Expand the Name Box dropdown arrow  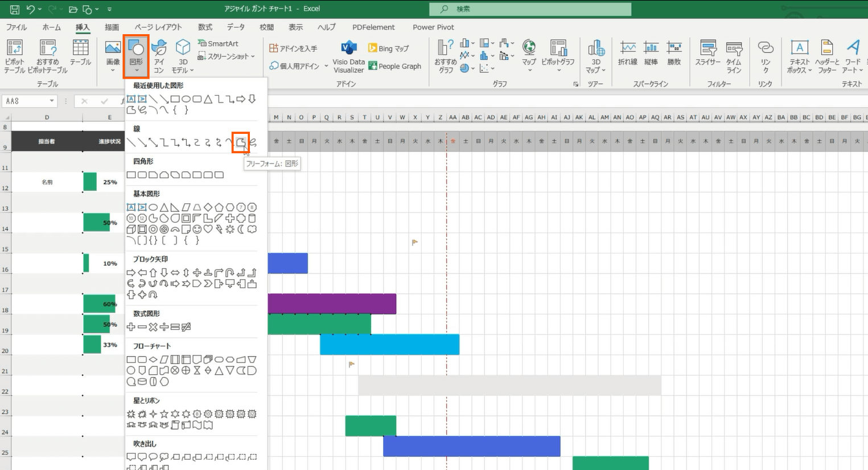[x=52, y=101]
